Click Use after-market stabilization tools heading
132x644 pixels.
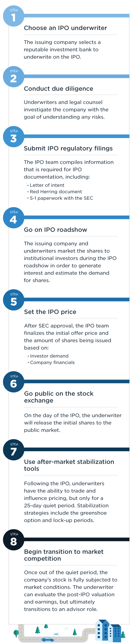tap(69, 465)
